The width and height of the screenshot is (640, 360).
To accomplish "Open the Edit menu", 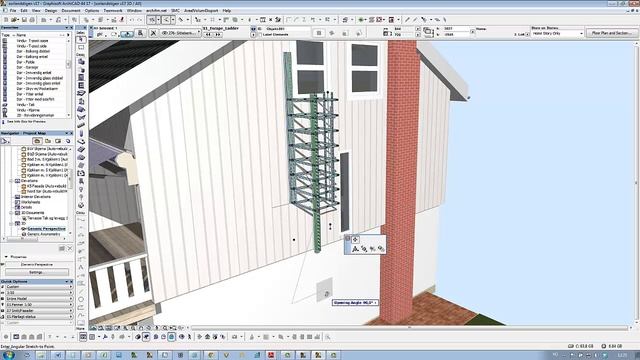I will pos(24,11).
